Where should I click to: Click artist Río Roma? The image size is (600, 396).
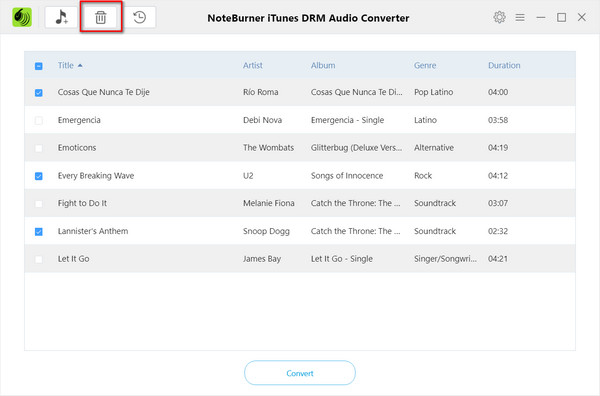point(261,92)
